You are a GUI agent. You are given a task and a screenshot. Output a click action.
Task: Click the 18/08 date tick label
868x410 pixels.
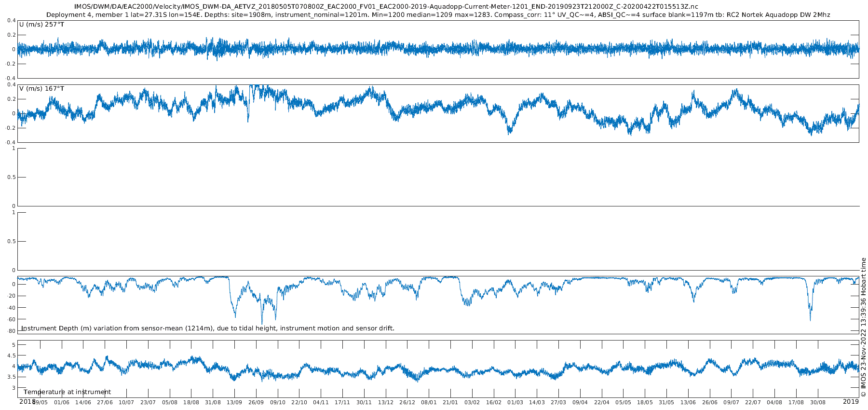point(191,402)
